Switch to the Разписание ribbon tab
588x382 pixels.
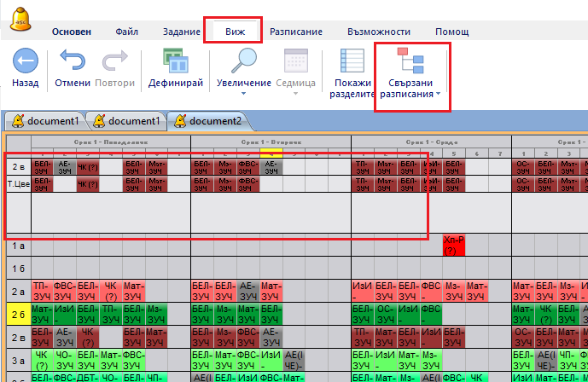295,32
